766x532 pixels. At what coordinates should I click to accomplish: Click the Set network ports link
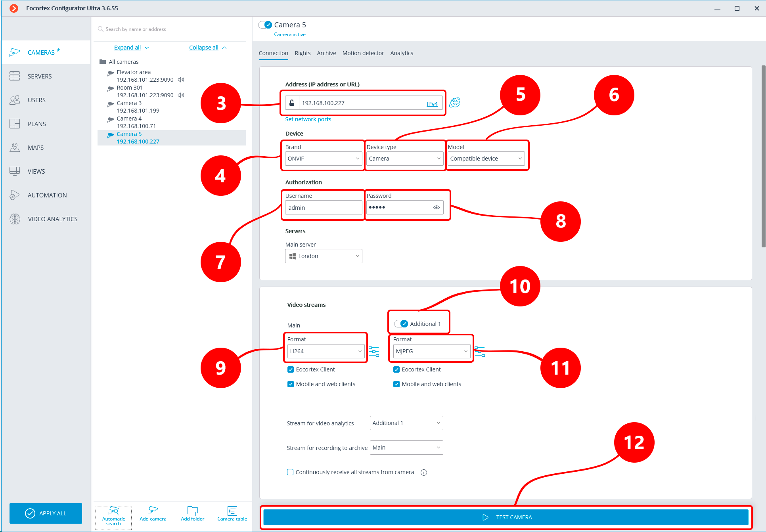[308, 119]
